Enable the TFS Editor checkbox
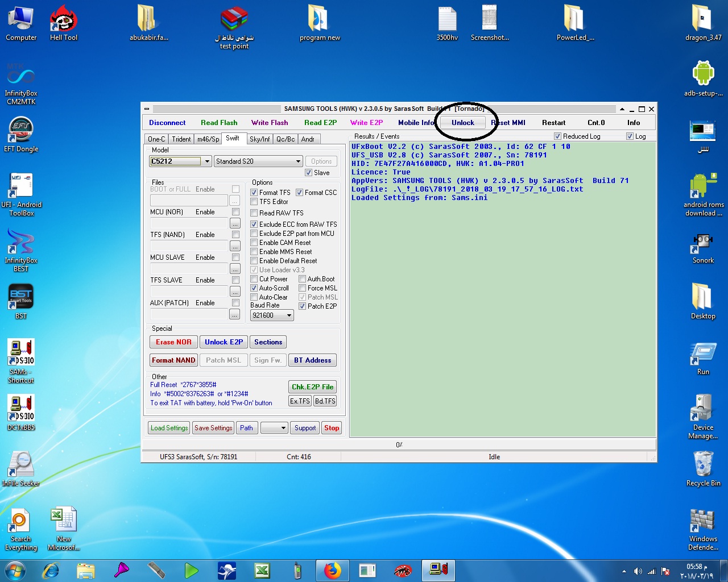This screenshot has width=728, height=582. click(x=254, y=202)
